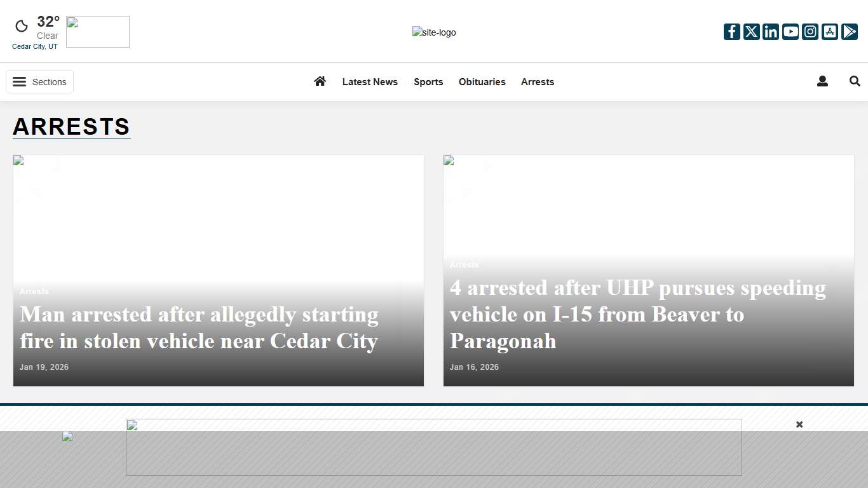Expand the Sections hamburger menu
The height and width of the screenshot is (488, 868).
coord(39,81)
